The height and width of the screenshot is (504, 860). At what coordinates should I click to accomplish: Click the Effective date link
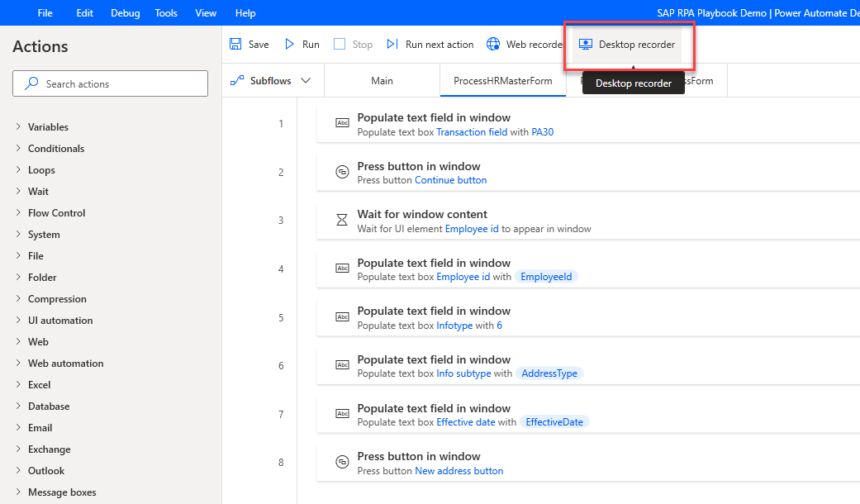point(466,421)
